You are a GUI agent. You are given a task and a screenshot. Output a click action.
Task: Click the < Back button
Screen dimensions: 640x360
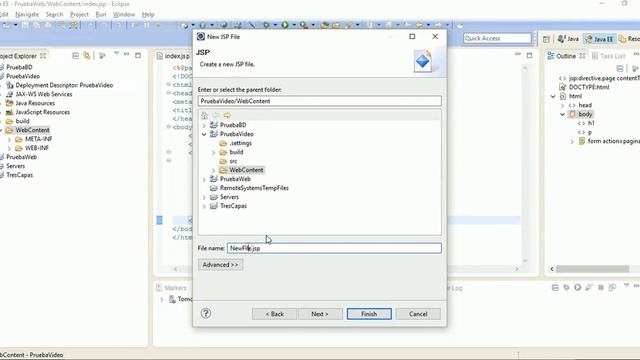point(275,313)
